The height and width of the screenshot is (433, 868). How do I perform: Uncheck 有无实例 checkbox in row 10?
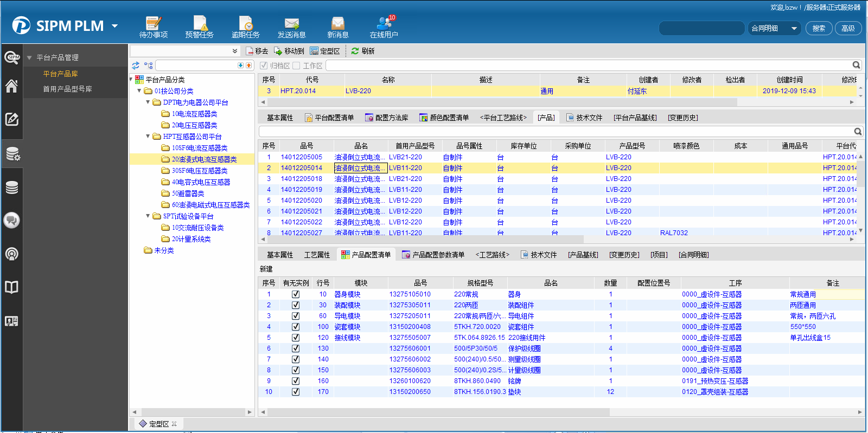[296, 392]
